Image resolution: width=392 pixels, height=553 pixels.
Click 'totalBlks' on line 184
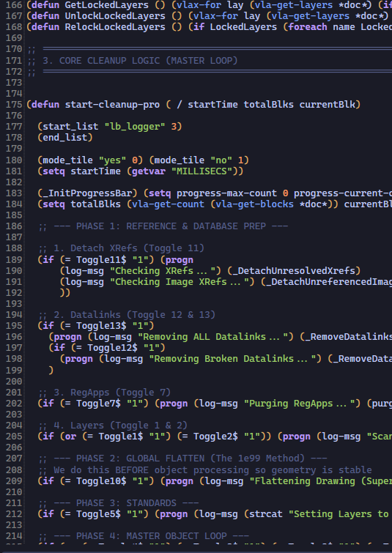[x=95, y=204]
